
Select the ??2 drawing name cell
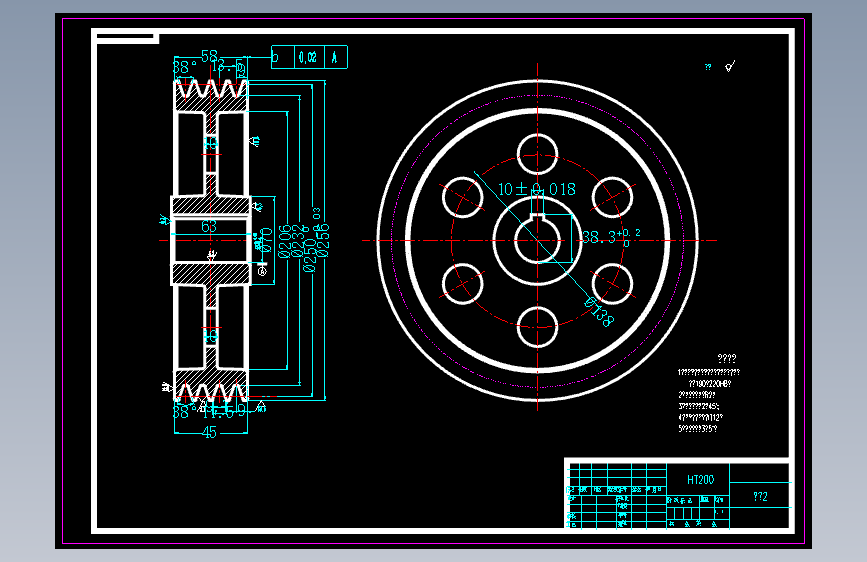click(x=760, y=496)
